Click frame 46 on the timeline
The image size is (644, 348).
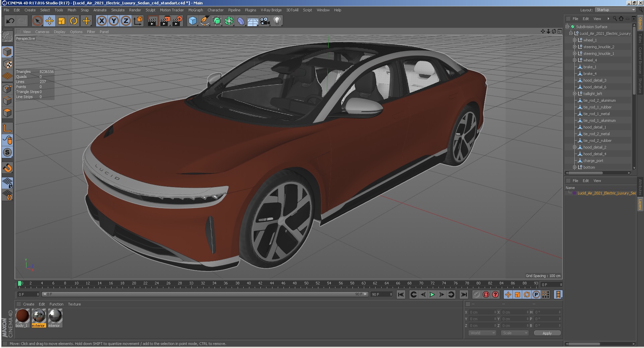point(283,284)
